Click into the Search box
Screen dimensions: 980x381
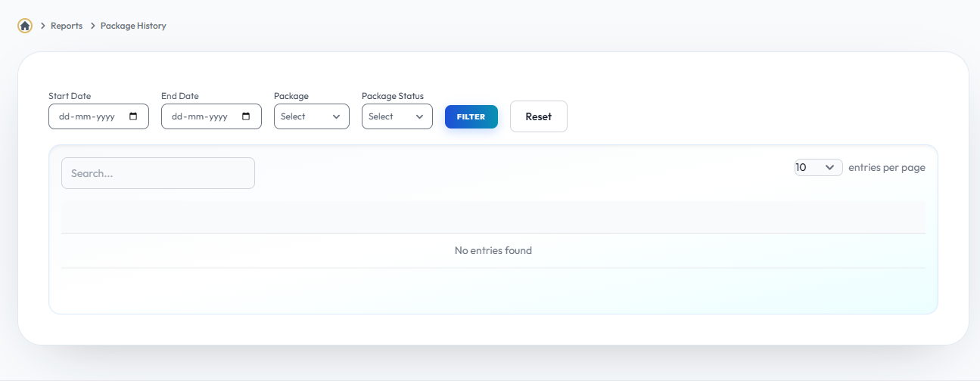[158, 173]
